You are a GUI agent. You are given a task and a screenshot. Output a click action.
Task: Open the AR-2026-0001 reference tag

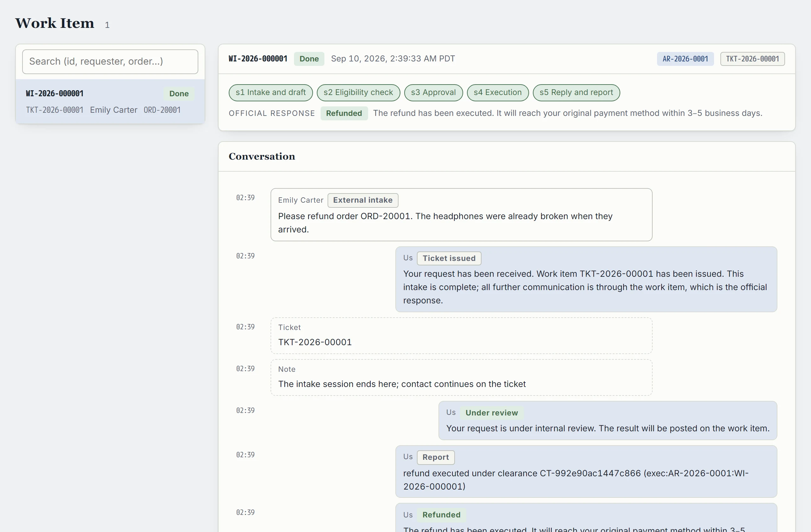(685, 59)
